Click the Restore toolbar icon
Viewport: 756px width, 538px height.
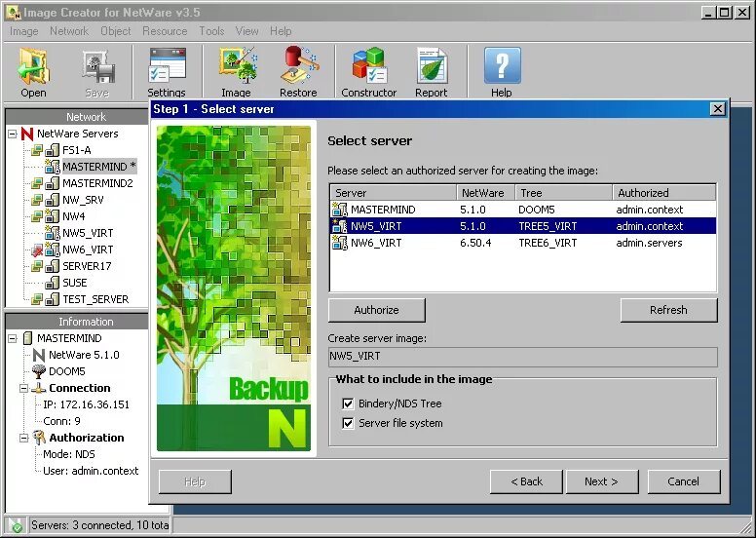[299, 65]
